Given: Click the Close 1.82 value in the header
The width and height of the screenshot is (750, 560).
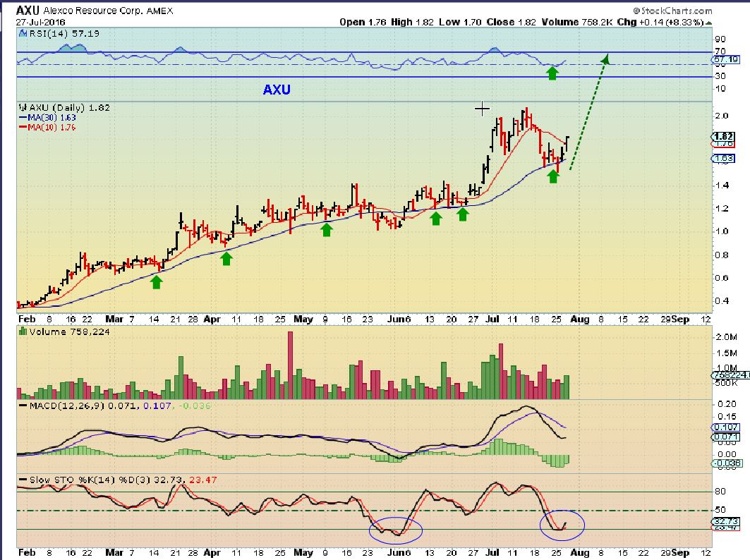Looking at the screenshot, I should [x=512, y=22].
